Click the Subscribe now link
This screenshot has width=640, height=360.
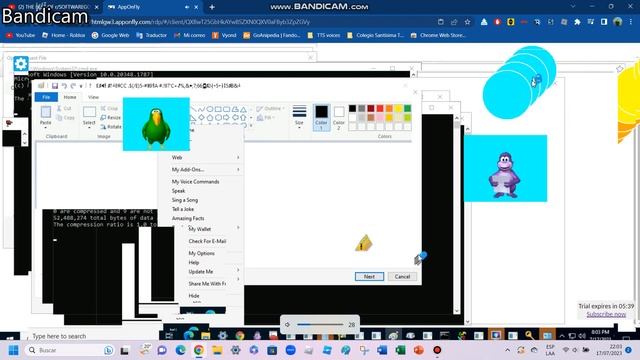point(606,314)
